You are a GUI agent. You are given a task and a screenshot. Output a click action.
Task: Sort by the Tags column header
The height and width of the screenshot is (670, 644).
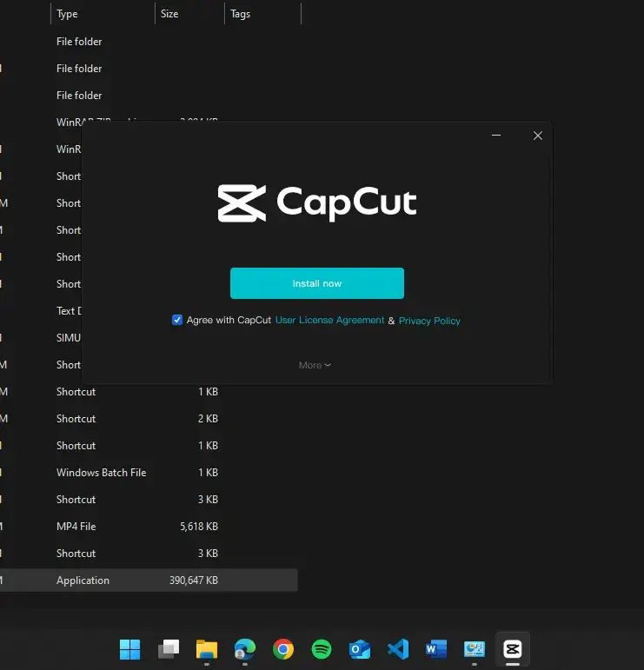(262, 14)
